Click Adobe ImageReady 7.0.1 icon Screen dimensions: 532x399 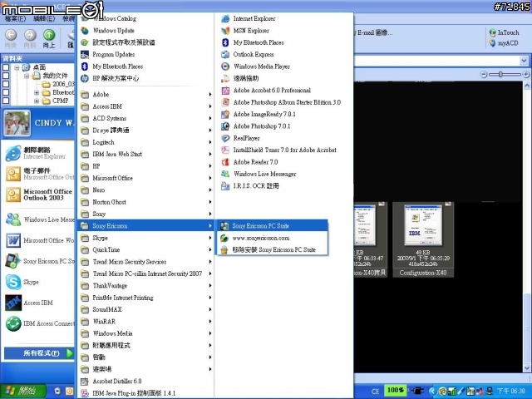tap(225, 115)
